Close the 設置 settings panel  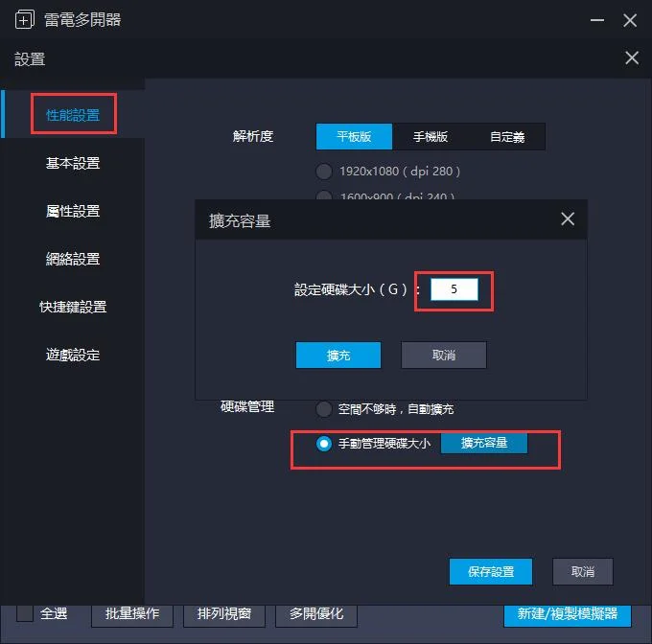tap(632, 57)
